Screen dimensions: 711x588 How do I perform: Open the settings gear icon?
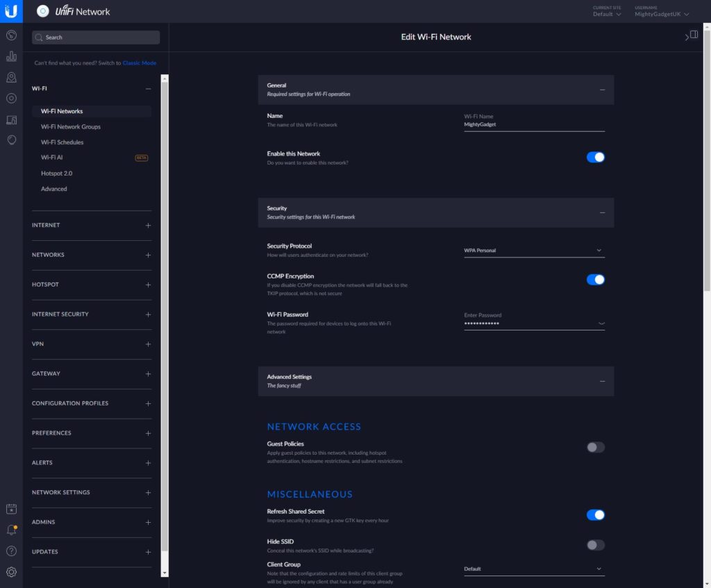click(11, 572)
